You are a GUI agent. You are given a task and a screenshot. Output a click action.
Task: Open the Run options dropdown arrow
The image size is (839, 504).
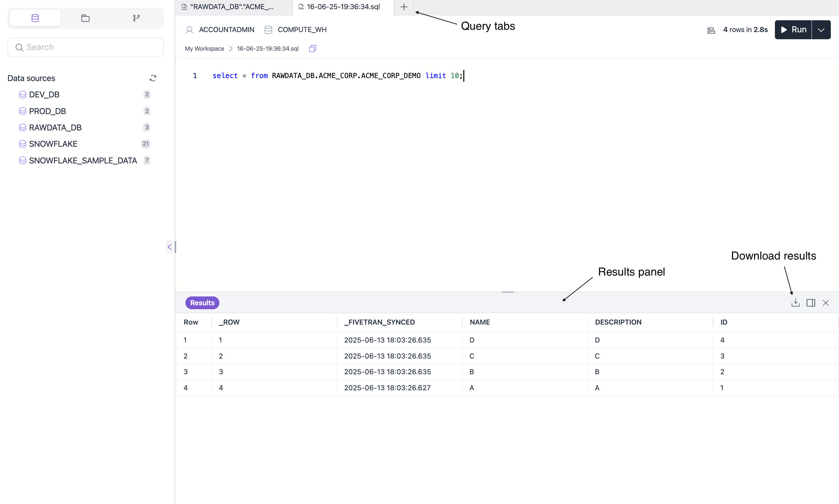pyautogui.click(x=821, y=30)
